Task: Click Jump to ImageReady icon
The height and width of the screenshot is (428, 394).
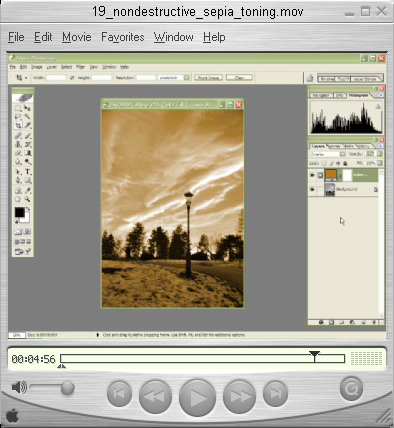Action: (x=23, y=252)
